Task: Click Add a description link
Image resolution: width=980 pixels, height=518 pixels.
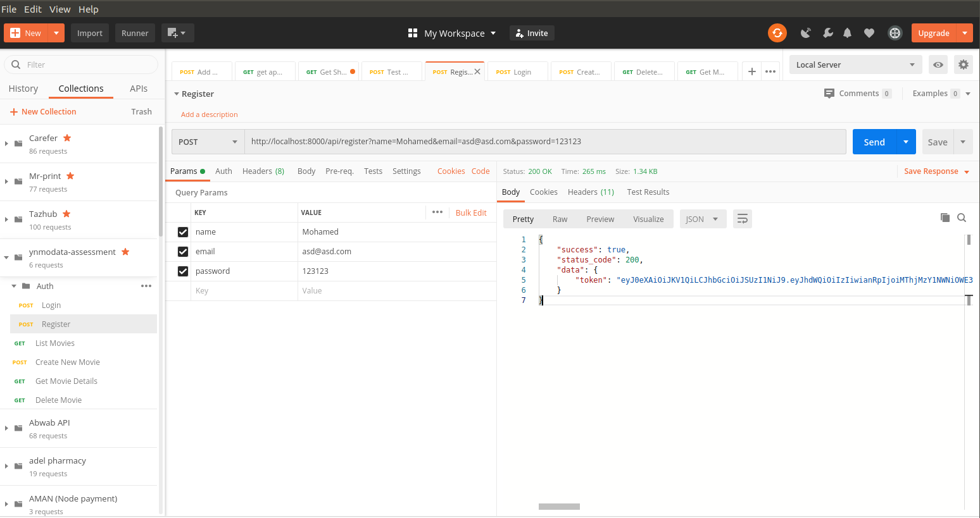Action: pos(210,114)
